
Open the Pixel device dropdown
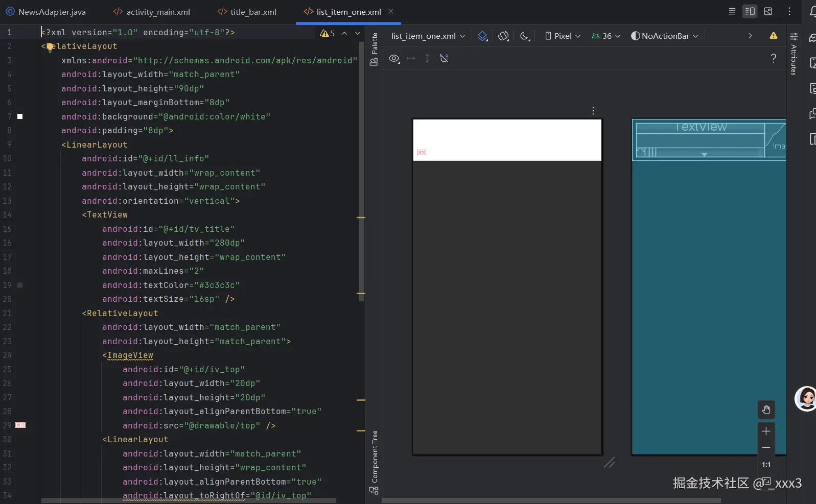click(x=563, y=36)
